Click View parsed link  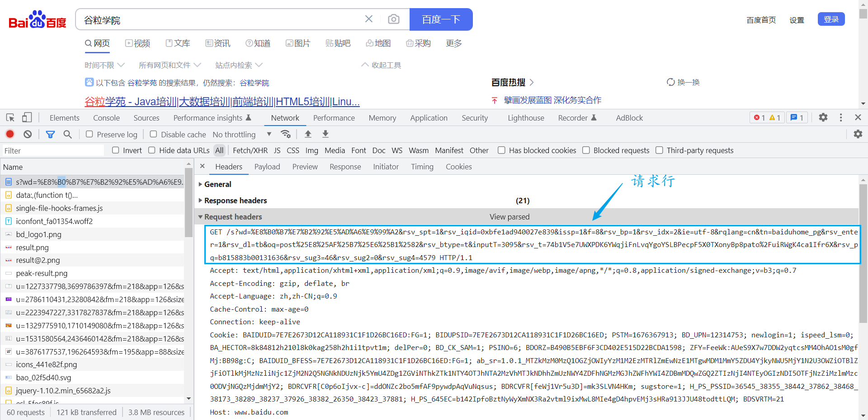pyautogui.click(x=509, y=217)
